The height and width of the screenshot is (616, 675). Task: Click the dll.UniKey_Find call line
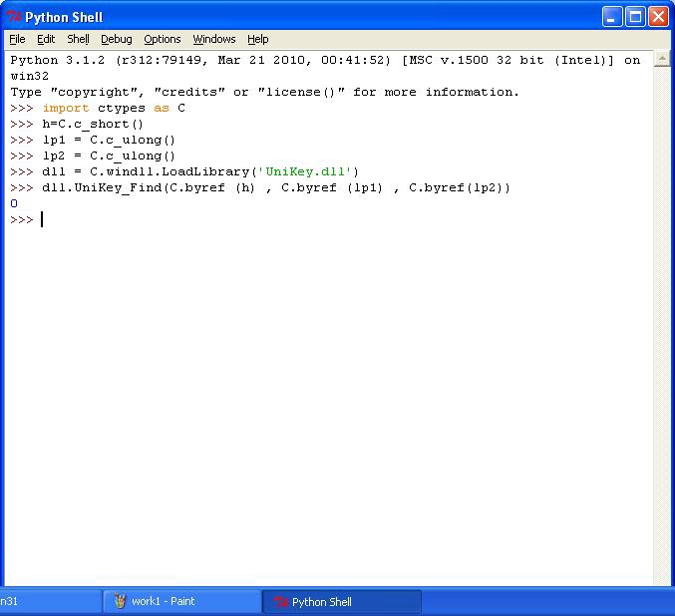point(276,187)
